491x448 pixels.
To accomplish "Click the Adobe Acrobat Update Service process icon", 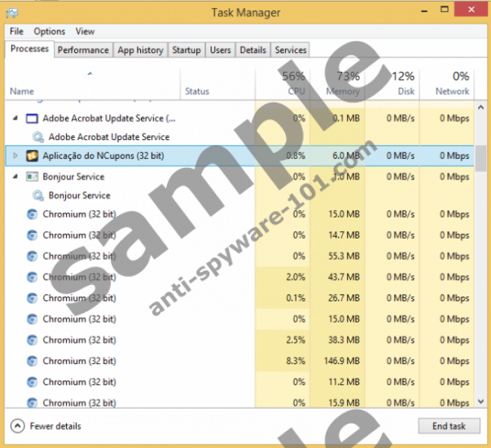I will 32,118.
